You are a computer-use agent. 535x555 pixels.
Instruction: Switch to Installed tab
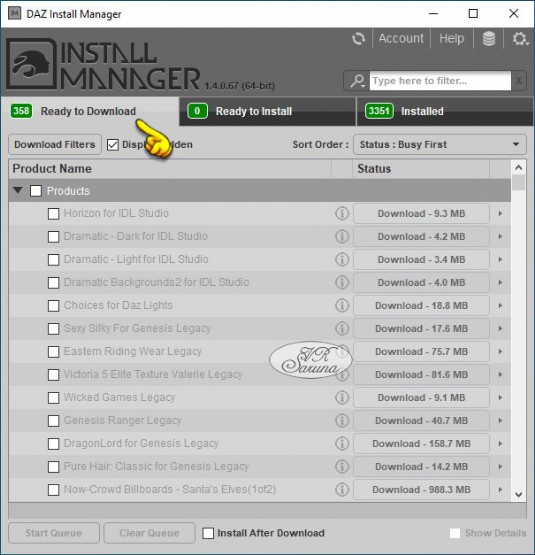tap(445, 111)
